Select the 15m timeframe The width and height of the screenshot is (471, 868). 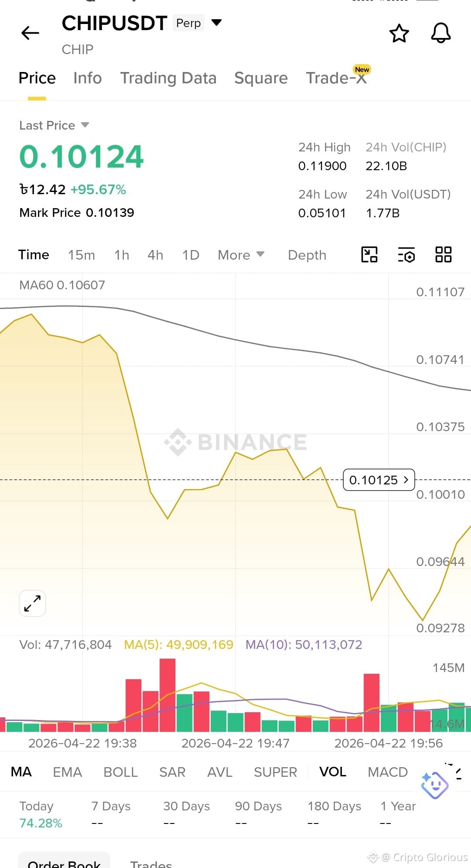pyautogui.click(x=81, y=255)
